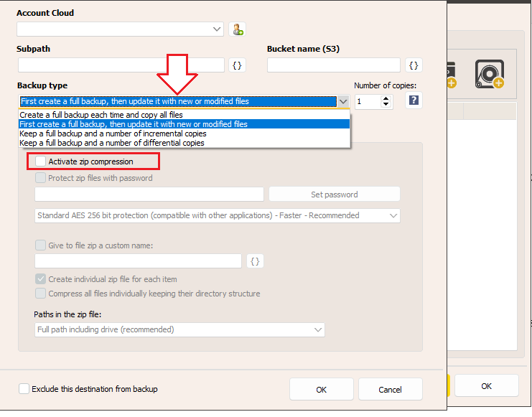The width and height of the screenshot is (532, 417).
Task: Click the Set password button
Action: (334, 195)
